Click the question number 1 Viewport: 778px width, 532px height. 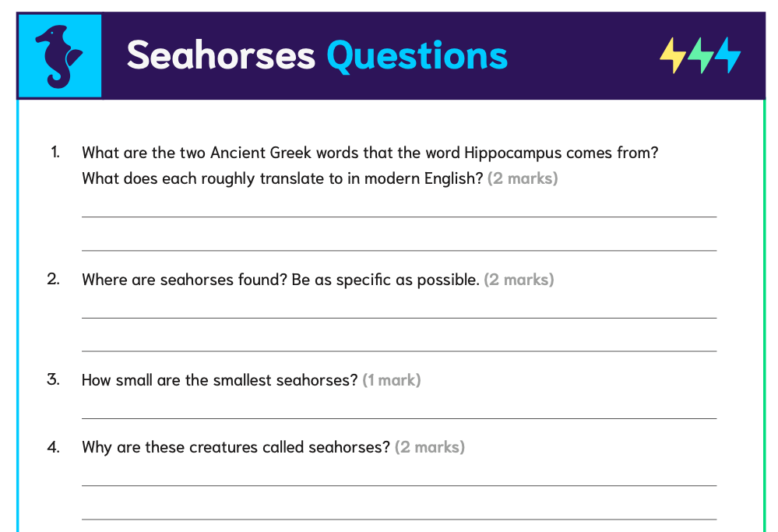[55, 152]
